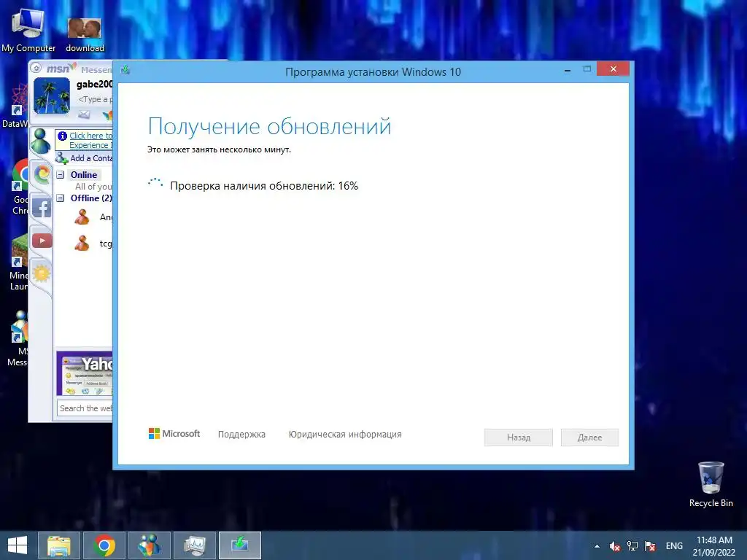Open the My Computer desktop icon
Screen dimensions: 747x560
[x=28, y=29]
